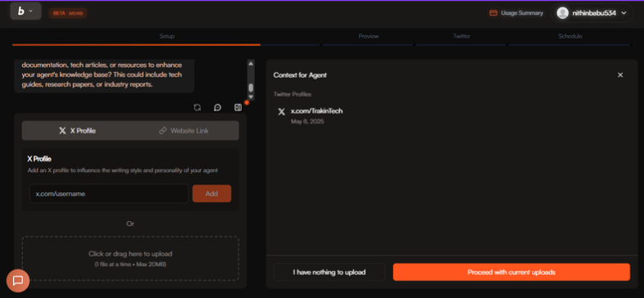Click the chat scrollbar up arrow
Viewport: 644px width, 298px height.
coord(251,63)
